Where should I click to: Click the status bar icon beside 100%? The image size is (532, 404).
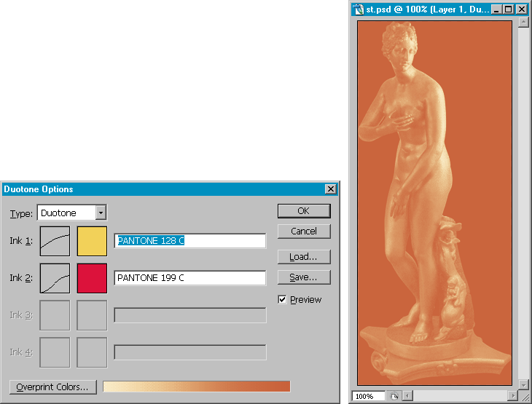point(394,396)
